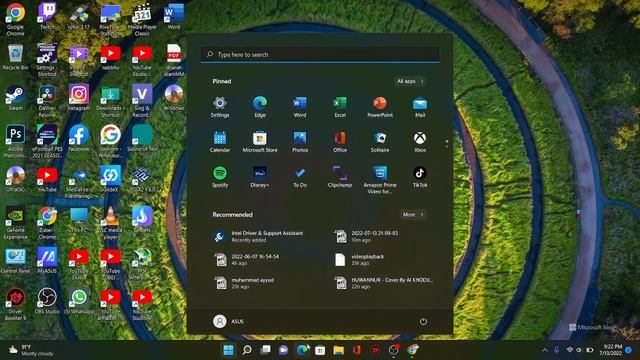640x360 pixels.
Task: Select Adobe Photoshop desktop shortcut
Action: 15,141
